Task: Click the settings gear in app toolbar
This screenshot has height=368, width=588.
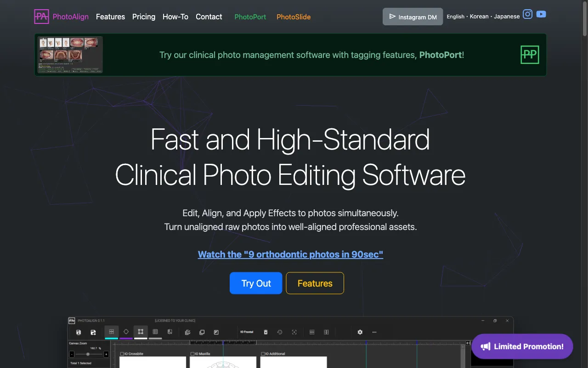Action: (x=360, y=332)
